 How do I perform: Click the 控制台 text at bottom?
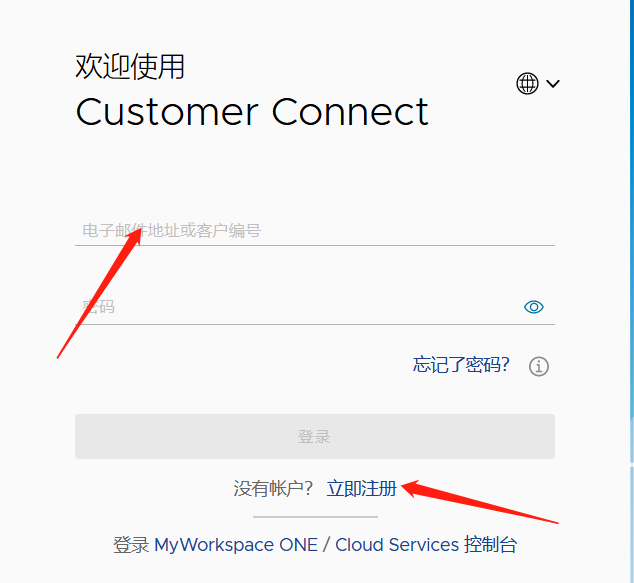click(x=490, y=545)
